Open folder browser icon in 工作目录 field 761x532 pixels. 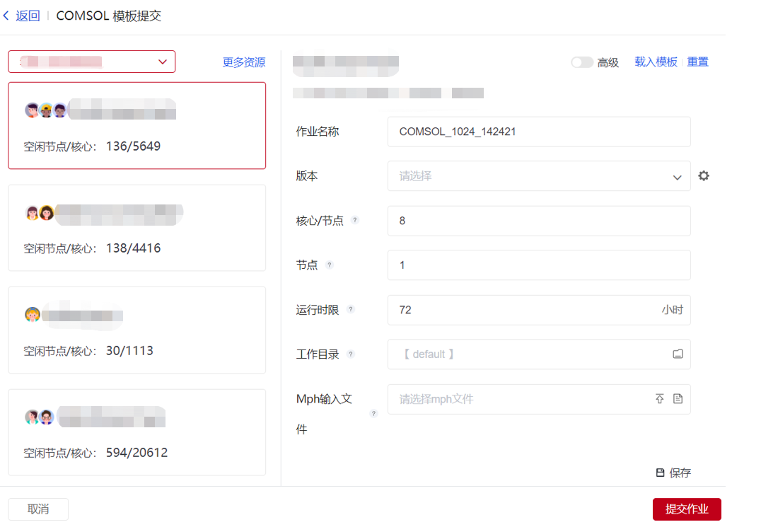point(678,354)
